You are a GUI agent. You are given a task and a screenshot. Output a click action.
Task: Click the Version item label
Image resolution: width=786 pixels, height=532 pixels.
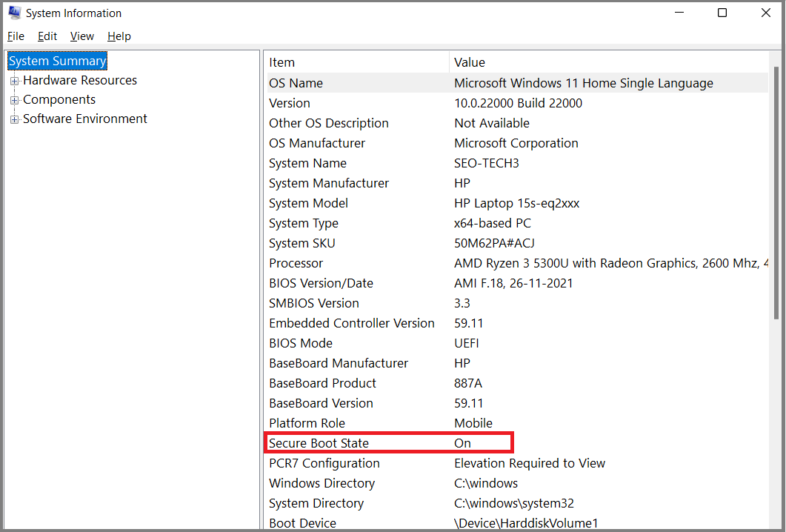point(289,103)
